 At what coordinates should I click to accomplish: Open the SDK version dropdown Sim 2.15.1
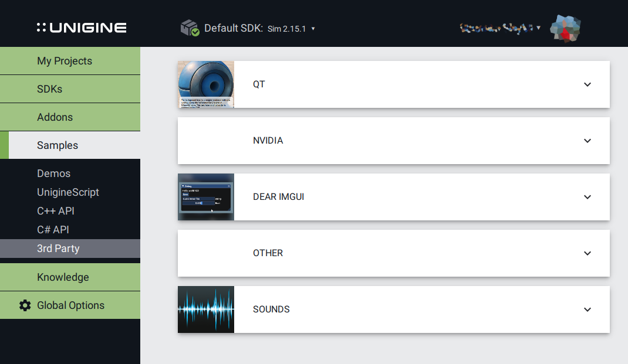(x=291, y=29)
